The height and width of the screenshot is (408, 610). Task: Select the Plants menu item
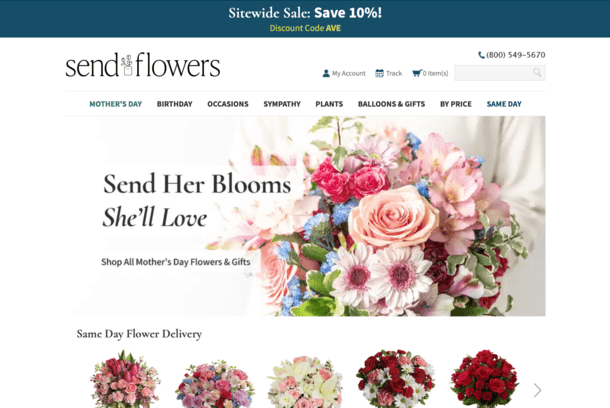pos(329,104)
